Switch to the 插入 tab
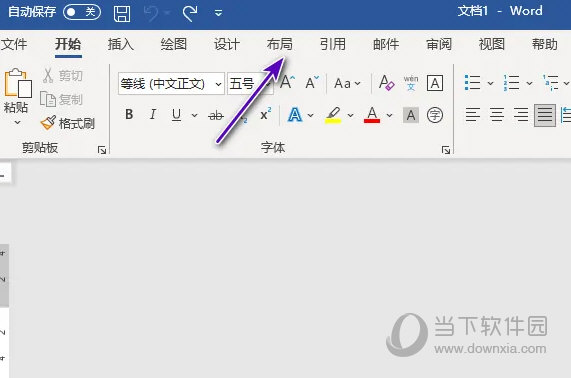Image resolution: width=571 pixels, height=378 pixels. click(121, 44)
